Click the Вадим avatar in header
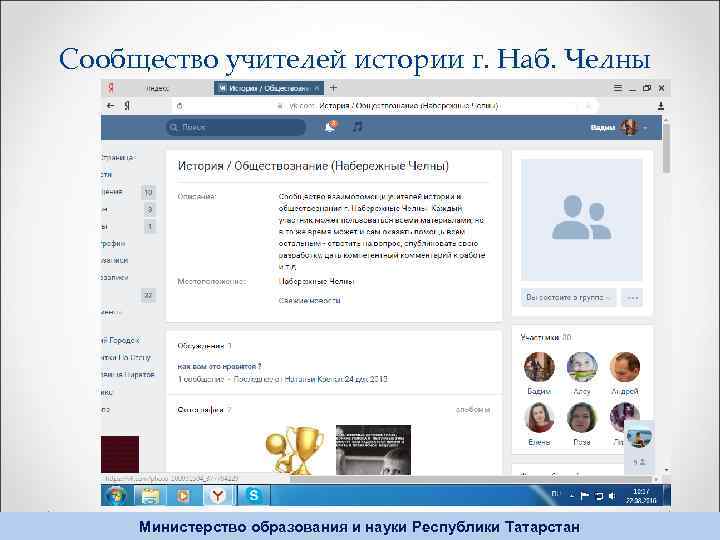The image size is (720, 540). point(629,127)
